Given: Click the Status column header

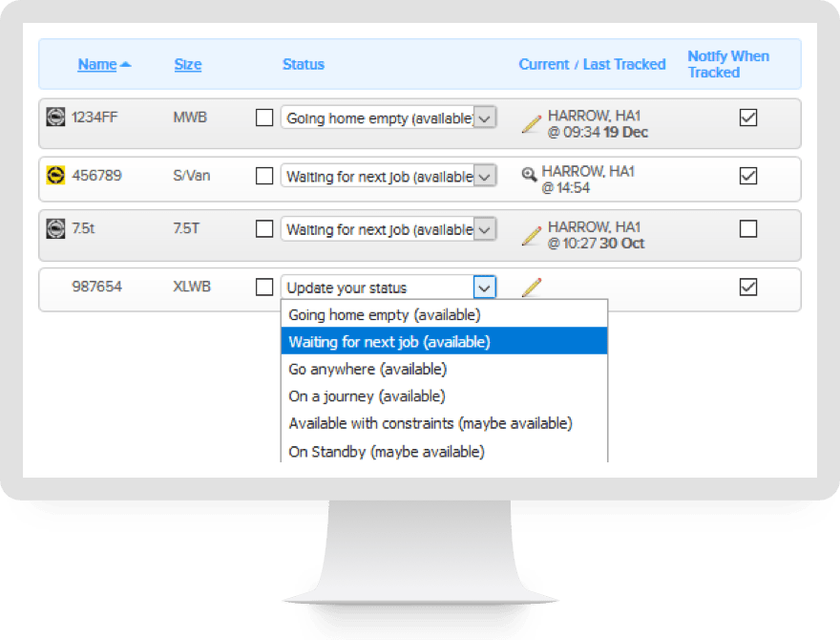Looking at the screenshot, I should pos(304,64).
